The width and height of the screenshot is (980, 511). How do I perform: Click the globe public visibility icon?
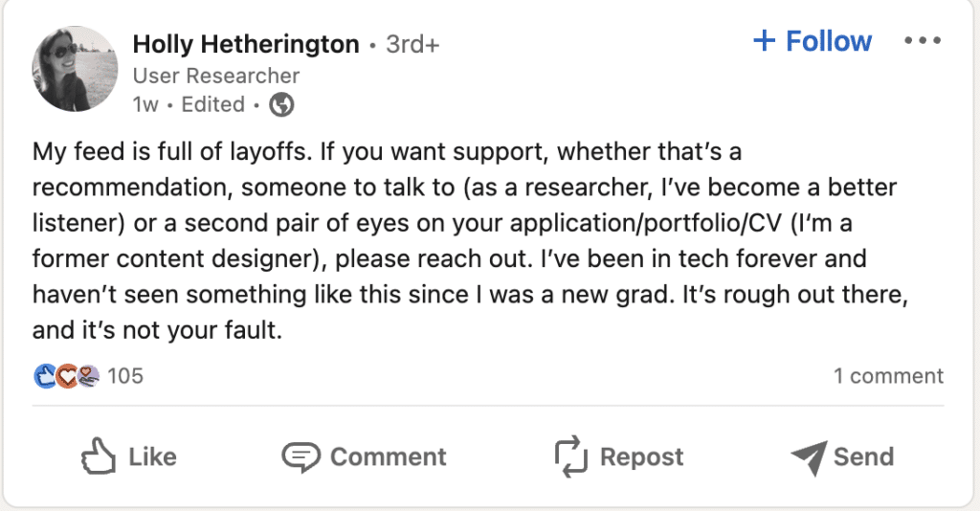[x=281, y=105]
